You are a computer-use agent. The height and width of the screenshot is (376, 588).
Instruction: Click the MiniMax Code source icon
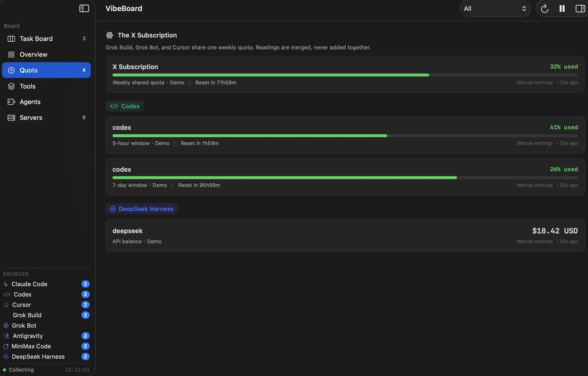(6, 346)
